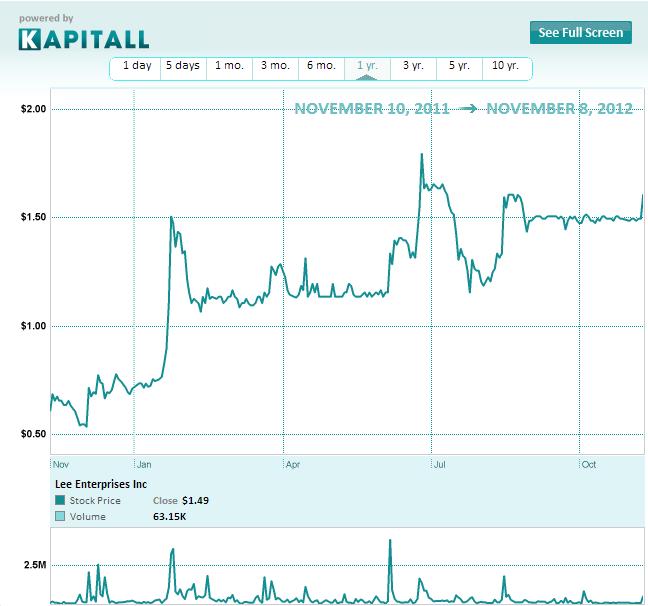Click the Lee Enterprises Inc label
The image size is (648, 606).
(x=101, y=483)
